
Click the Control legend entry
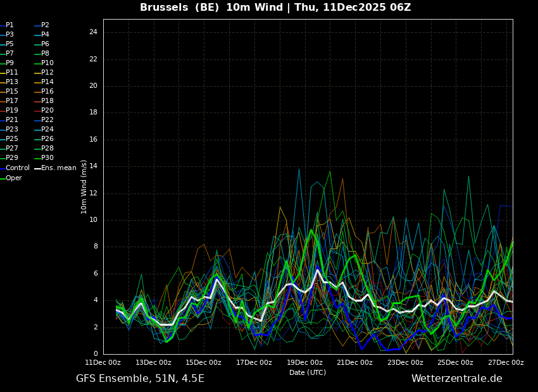click(15, 168)
